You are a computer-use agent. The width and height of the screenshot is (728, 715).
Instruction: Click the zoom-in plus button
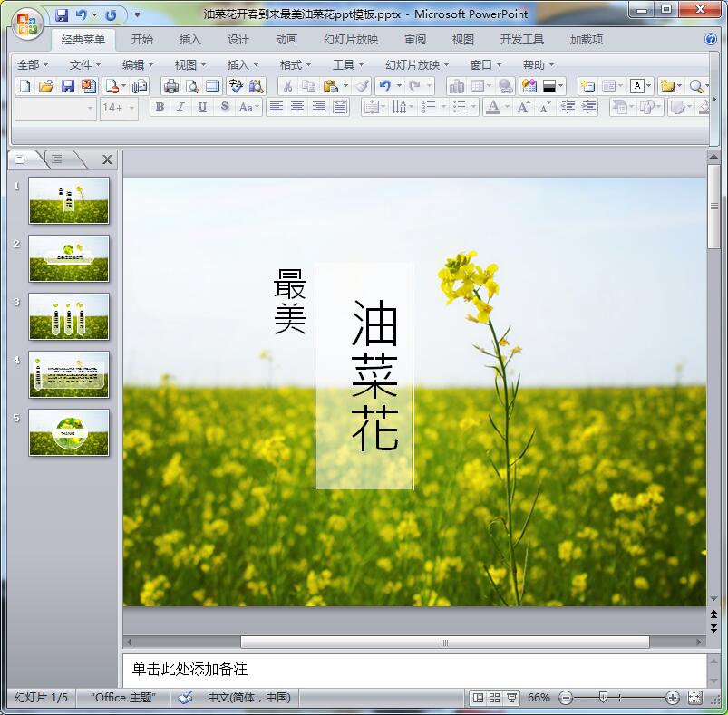click(673, 698)
